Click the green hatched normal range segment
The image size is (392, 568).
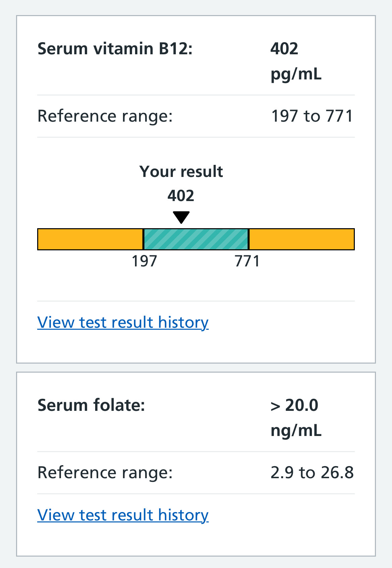(196, 239)
